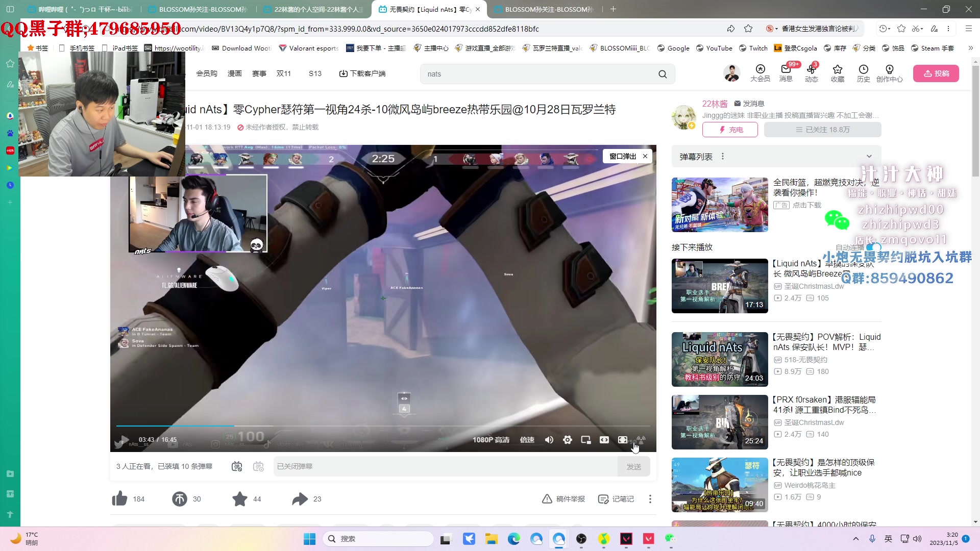
Task: Switch player to wide-screen mode
Action: point(604,440)
